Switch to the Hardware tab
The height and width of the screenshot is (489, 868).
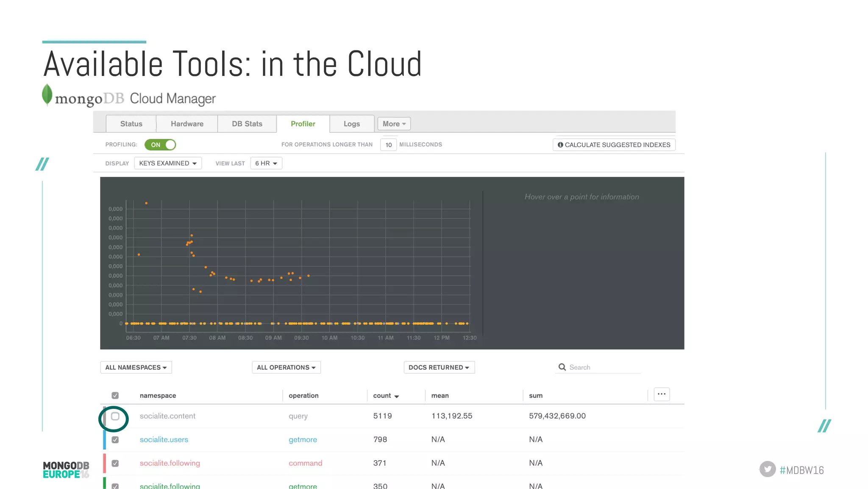[187, 124]
